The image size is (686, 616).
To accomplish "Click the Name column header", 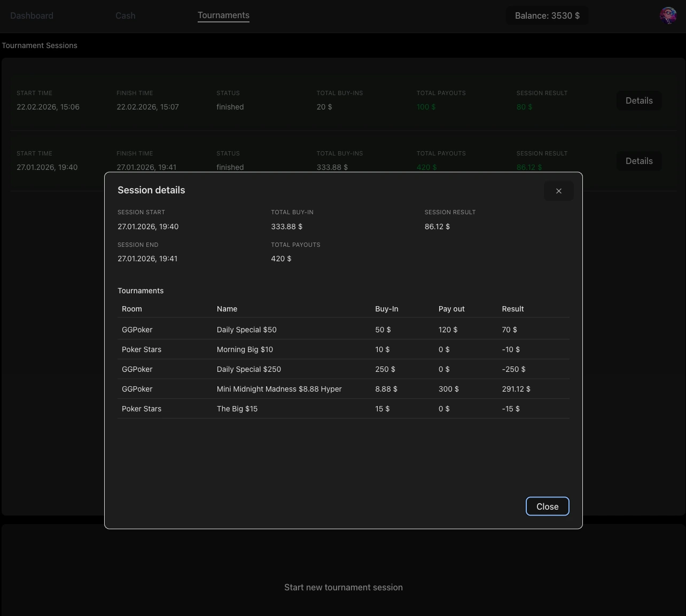I will click(x=227, y=309).
